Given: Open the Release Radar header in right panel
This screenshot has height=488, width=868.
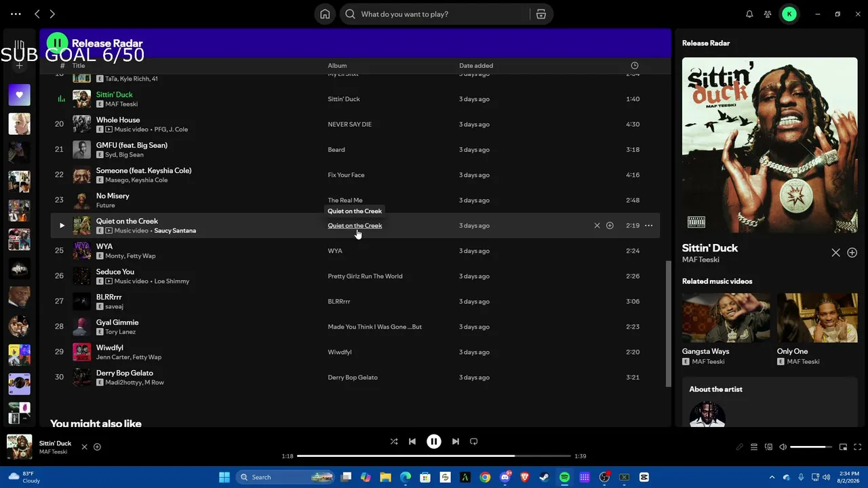Looking at the screenshot, I should pos(706,43).
